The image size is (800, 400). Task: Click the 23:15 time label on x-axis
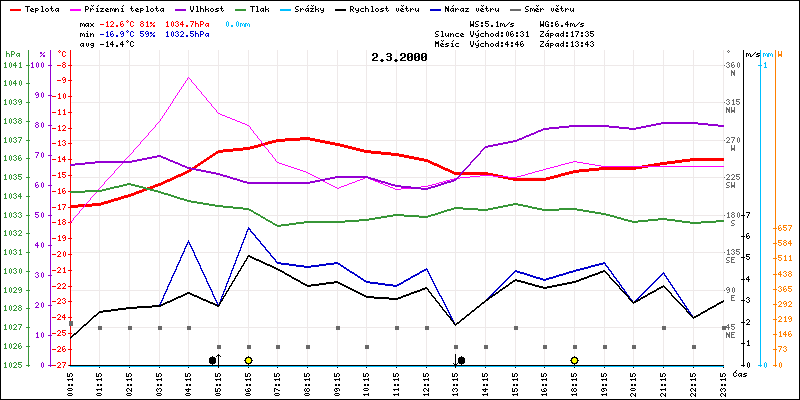pyautogui.click(x=724, y=380)
